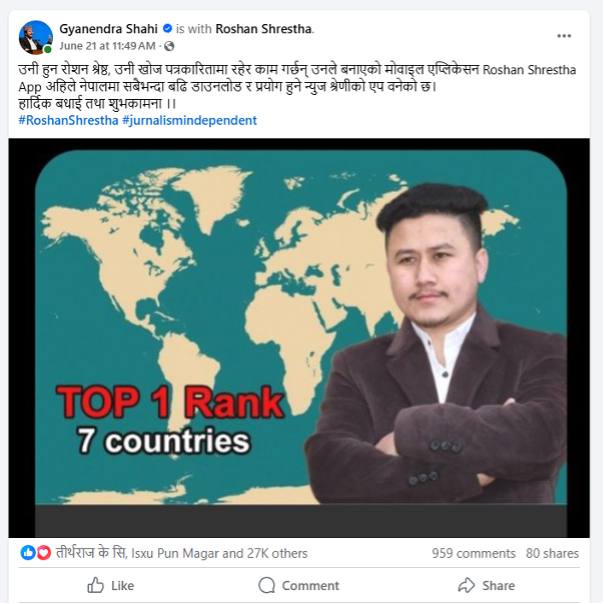
Task: Open Gyanendra Shahi's profile picture
Action: click(35, 37)
